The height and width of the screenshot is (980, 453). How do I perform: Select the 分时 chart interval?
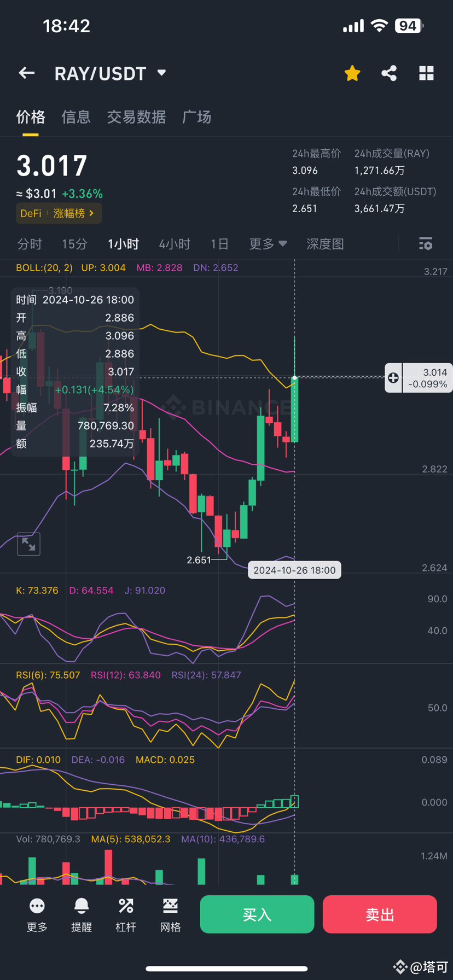(x=30, y=244)
